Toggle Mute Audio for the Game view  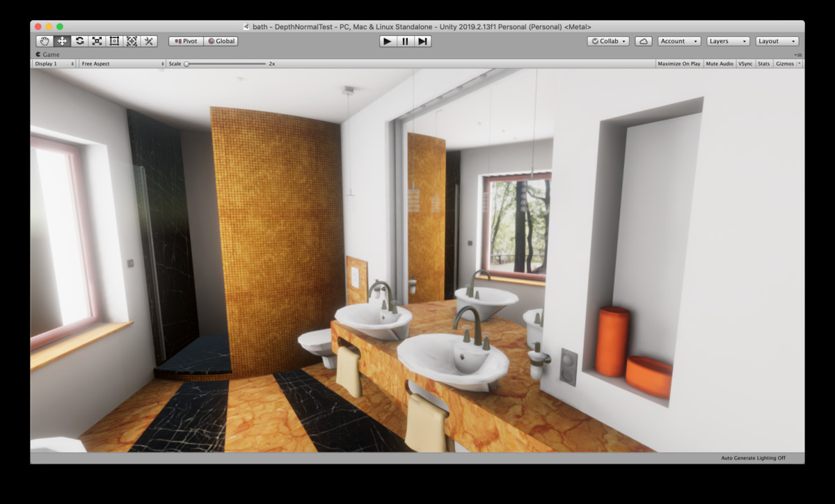pos(719,63)
